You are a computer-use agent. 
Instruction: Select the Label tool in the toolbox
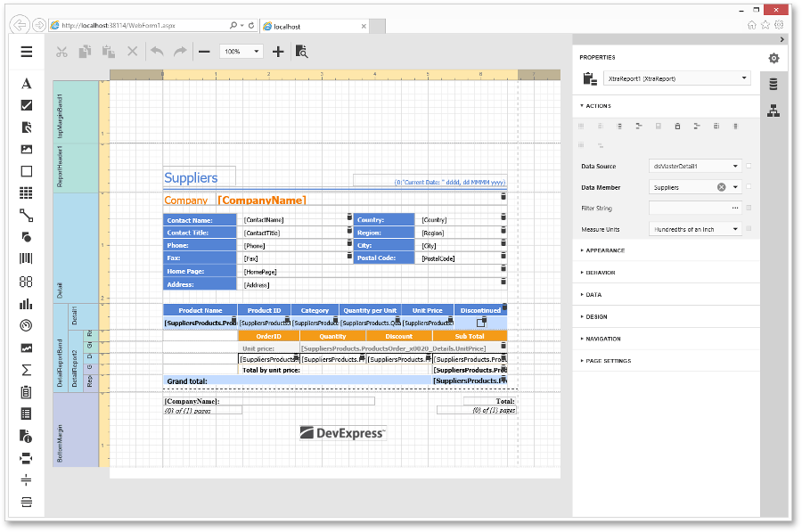[26, 83]
